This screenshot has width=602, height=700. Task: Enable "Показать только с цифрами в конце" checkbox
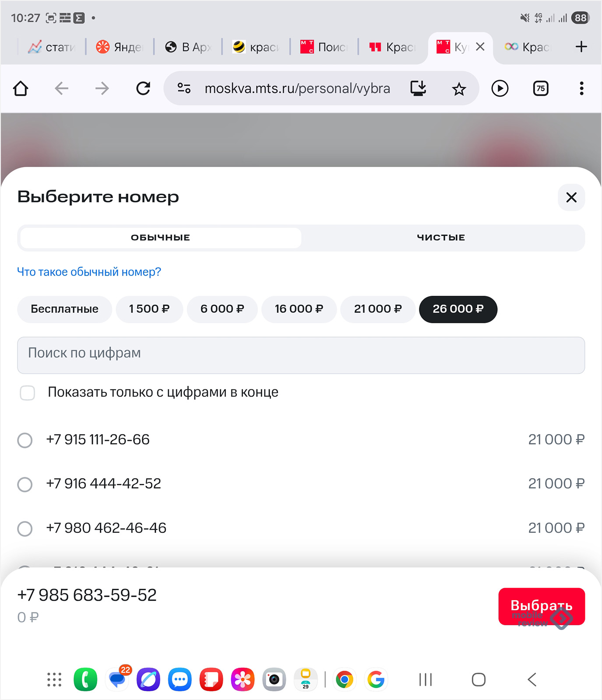point(28,393)
